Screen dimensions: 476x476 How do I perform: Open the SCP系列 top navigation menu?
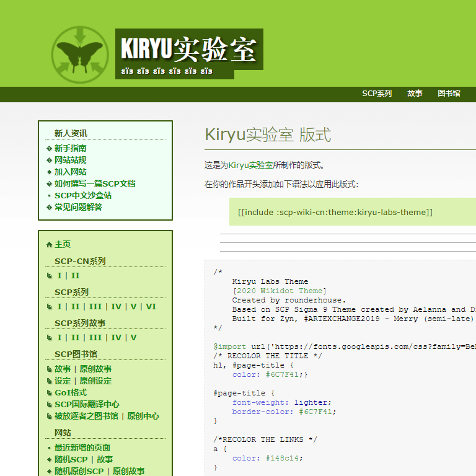(x=377, y=94)
